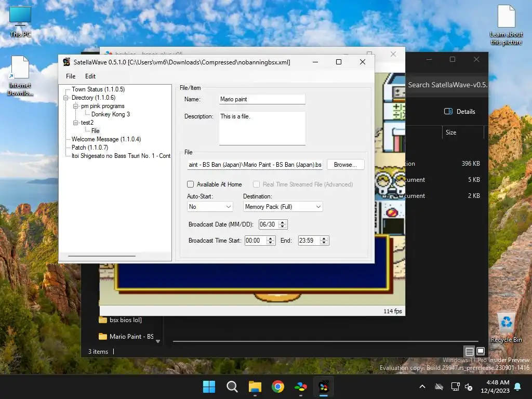Minimize the SatellaWave window
This screenshot has width=532, height=399.
(x=315, y=62)
